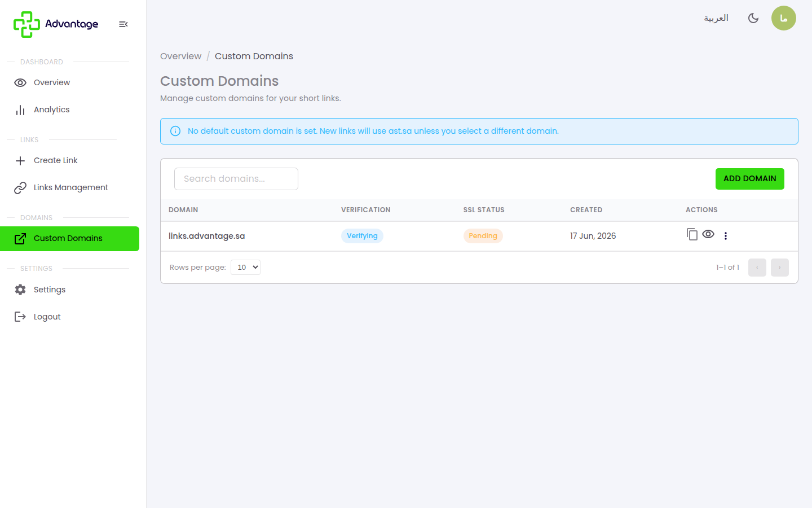812x508 pixels.
Task: Open the user avatar menu
Action: click(784, 18)
